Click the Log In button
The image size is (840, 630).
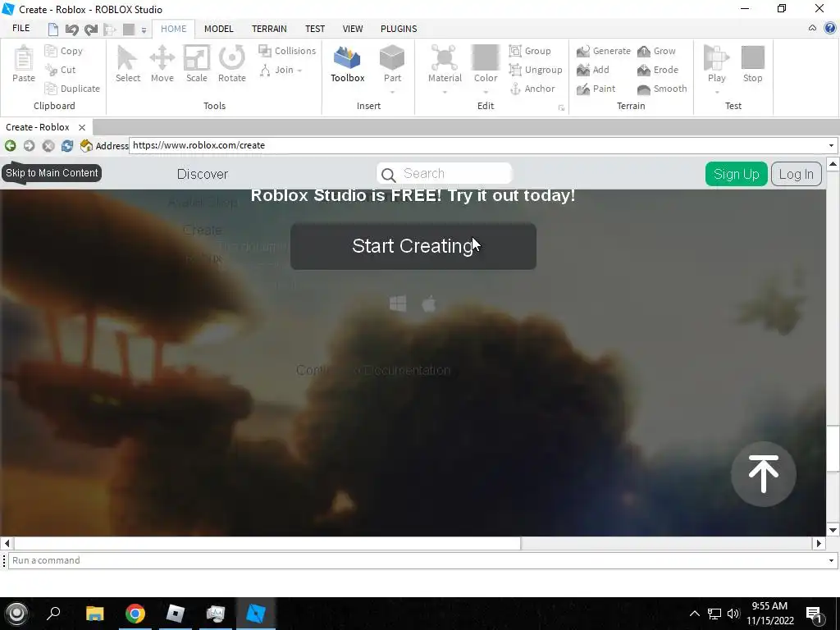[796, 174]
